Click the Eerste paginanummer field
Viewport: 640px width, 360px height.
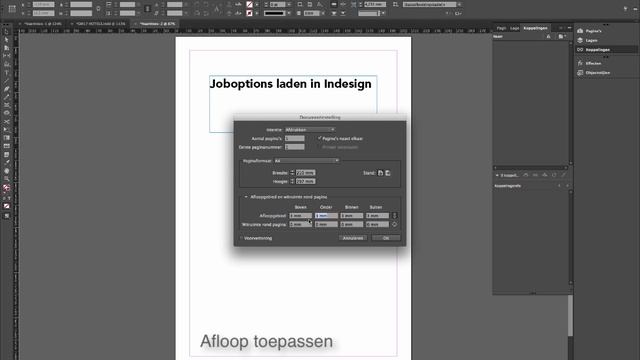click(x=295, y=147)
